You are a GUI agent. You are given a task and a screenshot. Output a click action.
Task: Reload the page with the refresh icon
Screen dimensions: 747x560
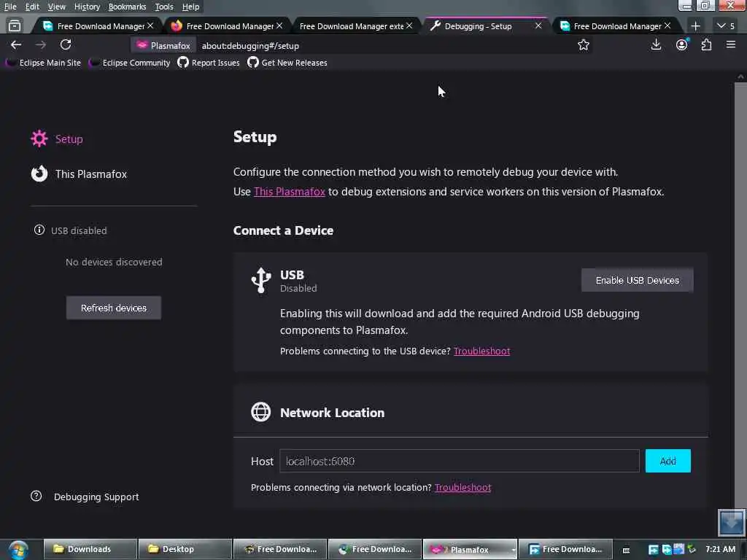pyautogui.click(x=66, y=44)
